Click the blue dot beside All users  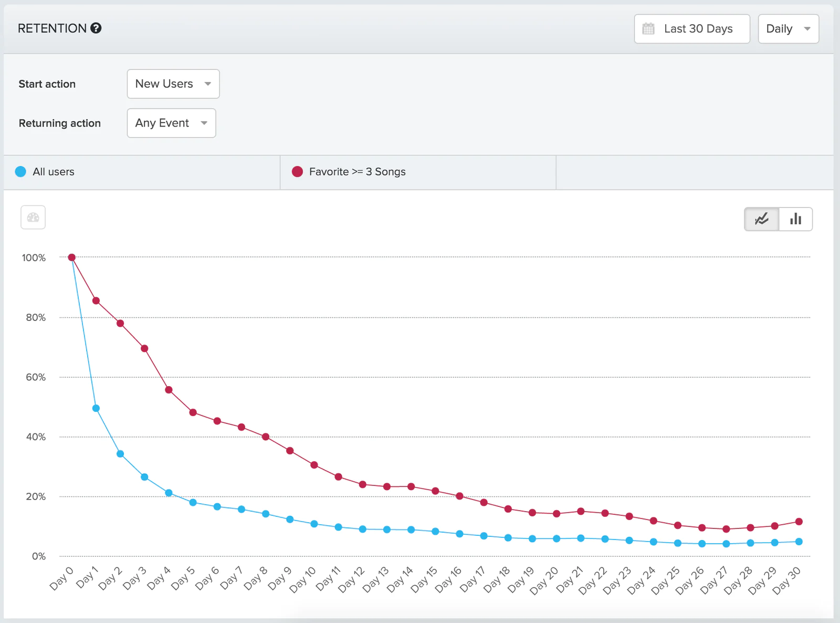(20, 171)
